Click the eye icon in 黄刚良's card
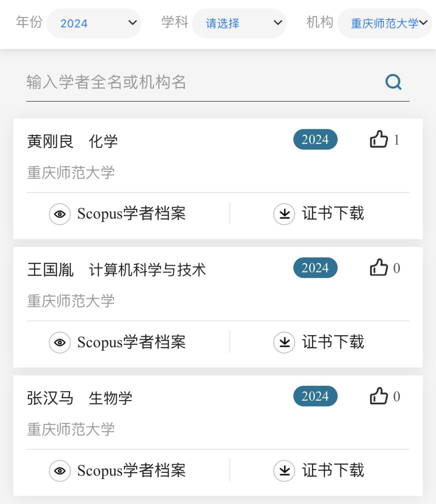This screenshot has width=436, height=504. pyautogui.click(x=60, y=214)
